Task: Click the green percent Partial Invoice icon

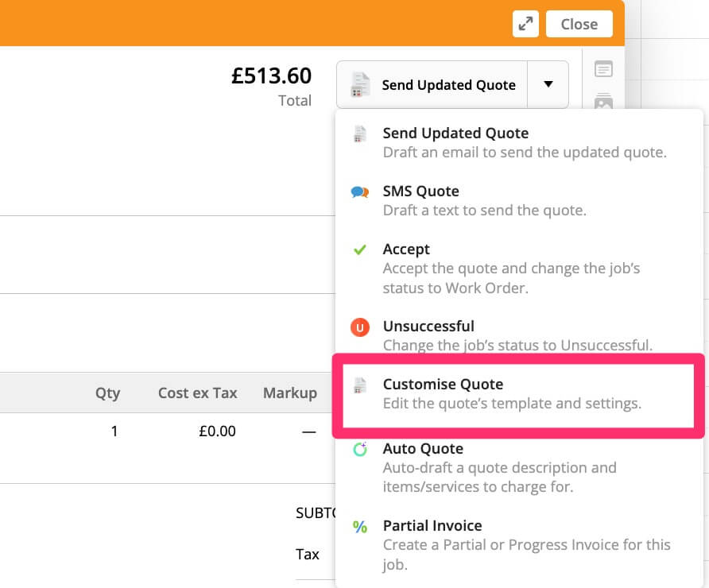Action: 360,526
